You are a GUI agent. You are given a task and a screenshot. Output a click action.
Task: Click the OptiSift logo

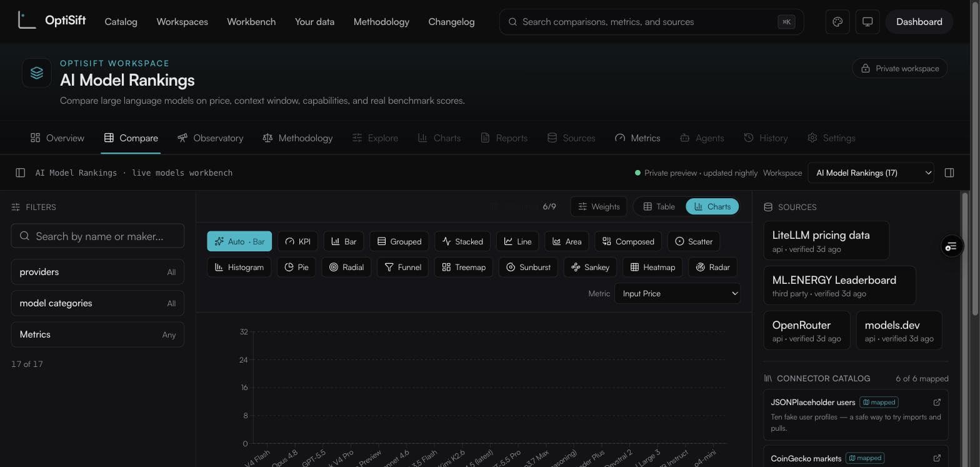coord(51,21)
